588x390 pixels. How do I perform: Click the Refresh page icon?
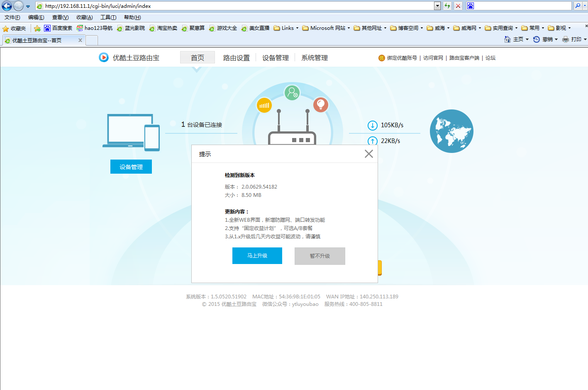(447, 6)
